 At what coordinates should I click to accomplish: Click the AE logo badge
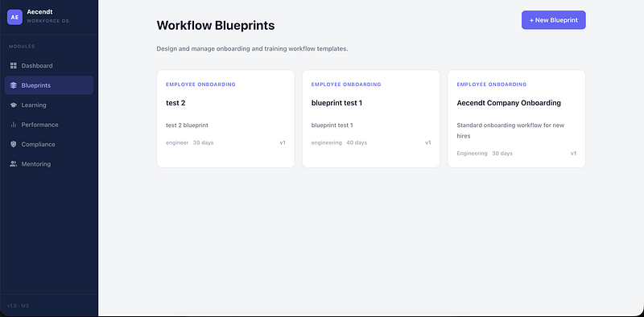point(14,17)
